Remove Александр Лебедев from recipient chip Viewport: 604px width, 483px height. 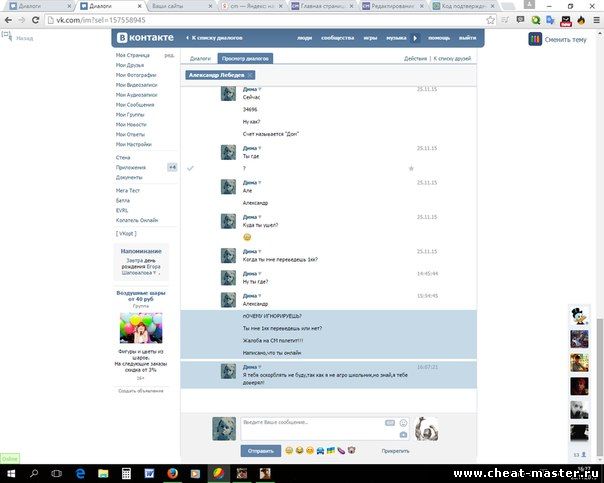pyautogui.click(x=250, y=75)
